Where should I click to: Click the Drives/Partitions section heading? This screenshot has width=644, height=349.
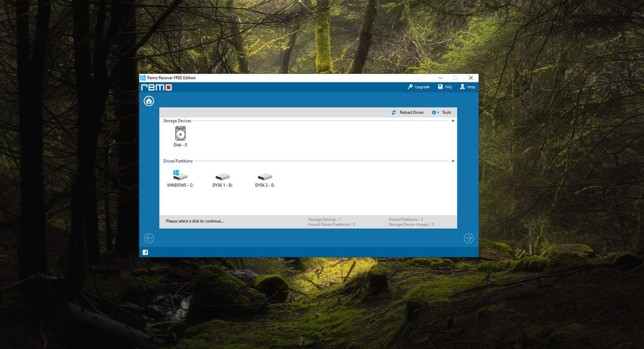[x=178, y=161]
